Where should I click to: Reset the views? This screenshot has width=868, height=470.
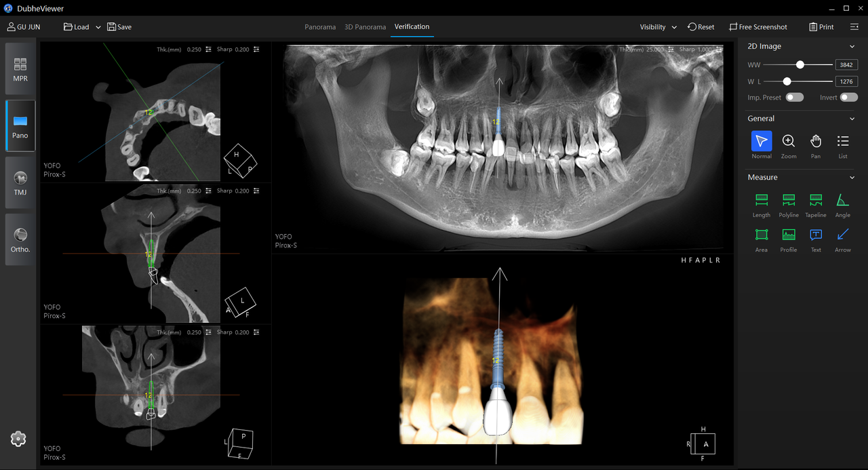pyautogui.click(x=701, y=27)
